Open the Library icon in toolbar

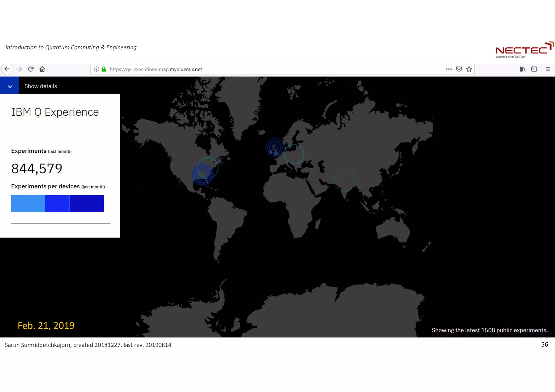click(x=522, y=69)
